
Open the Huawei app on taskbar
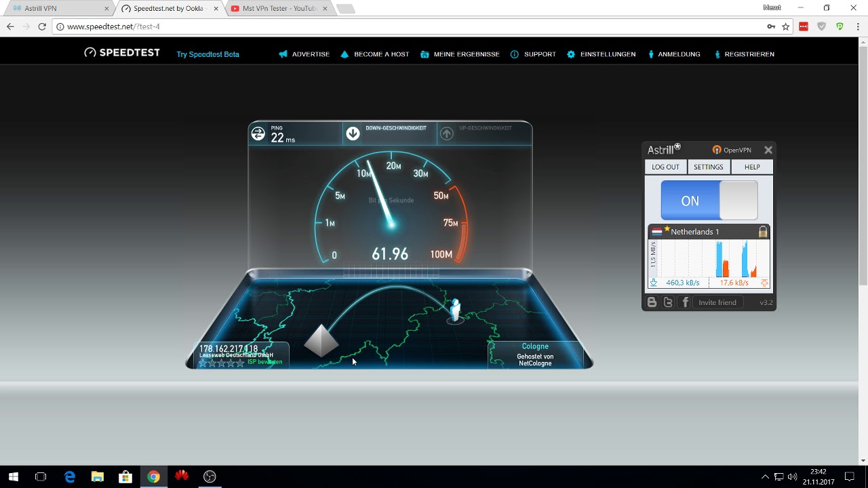[181, 476]
